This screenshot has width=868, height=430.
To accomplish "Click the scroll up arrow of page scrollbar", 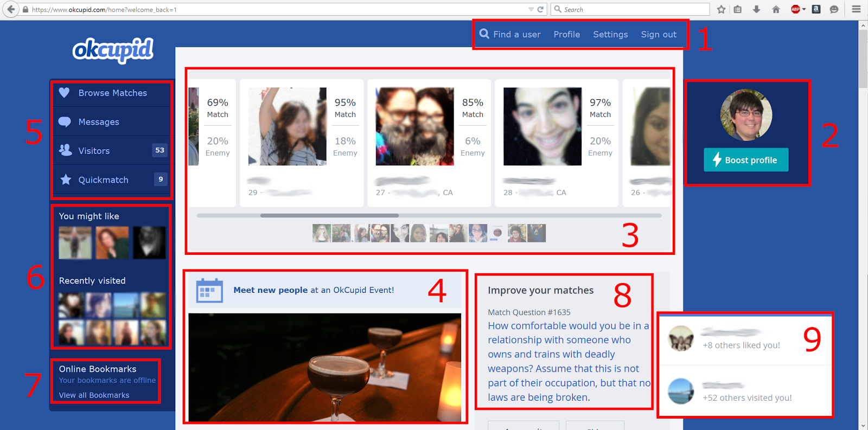I will pos(863,25).
